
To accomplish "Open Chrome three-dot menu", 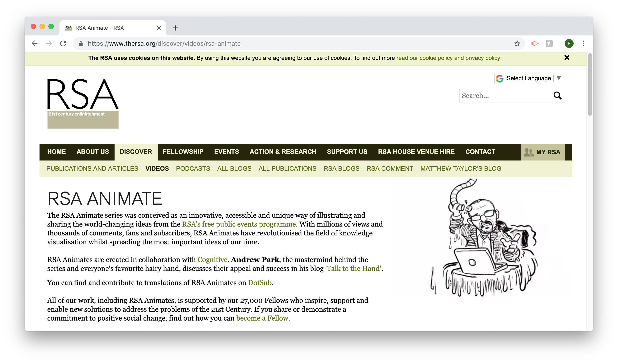I will [583, 44].
